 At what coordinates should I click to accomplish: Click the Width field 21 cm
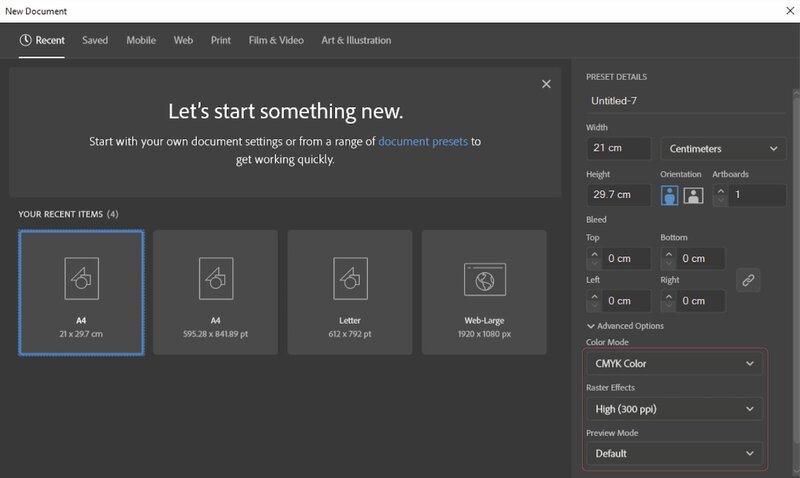(x=618, y=148)
